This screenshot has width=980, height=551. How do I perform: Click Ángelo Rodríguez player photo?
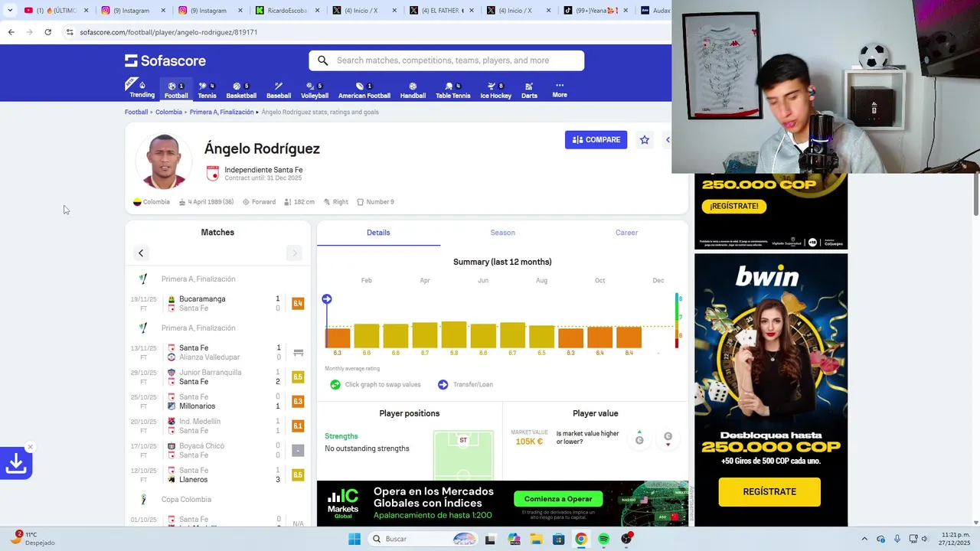click(163, 161)
